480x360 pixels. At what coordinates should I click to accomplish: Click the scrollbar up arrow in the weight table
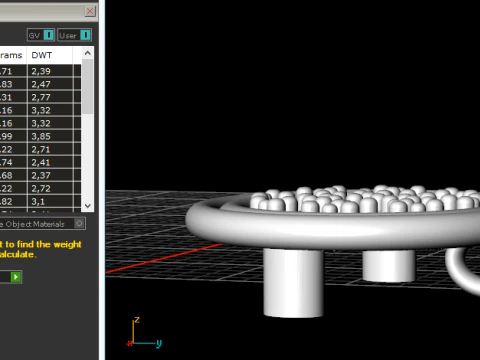coord(88,53)
